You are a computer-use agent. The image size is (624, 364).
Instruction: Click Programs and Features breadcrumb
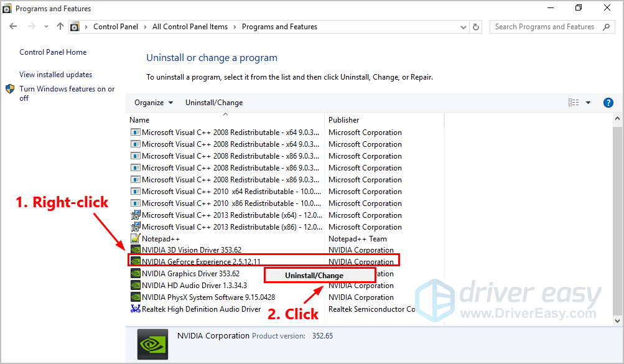[279, 27]
